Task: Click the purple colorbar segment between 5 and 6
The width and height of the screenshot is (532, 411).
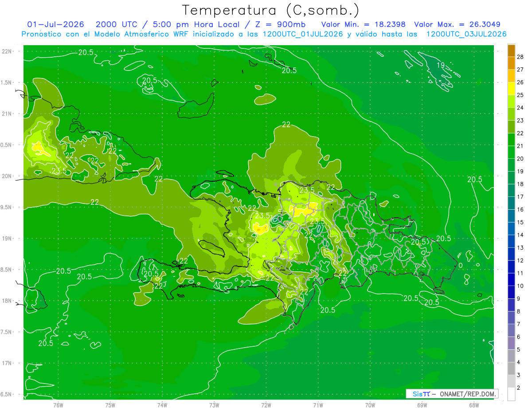Action: 511,343
